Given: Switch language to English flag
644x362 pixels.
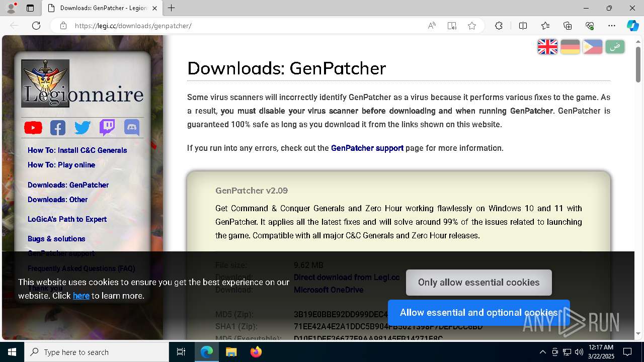Looking at the screenshot, I should [548, 47].
